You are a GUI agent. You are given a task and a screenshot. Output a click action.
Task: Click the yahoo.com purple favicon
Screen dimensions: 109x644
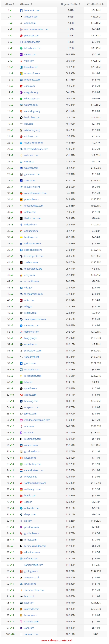21,55
